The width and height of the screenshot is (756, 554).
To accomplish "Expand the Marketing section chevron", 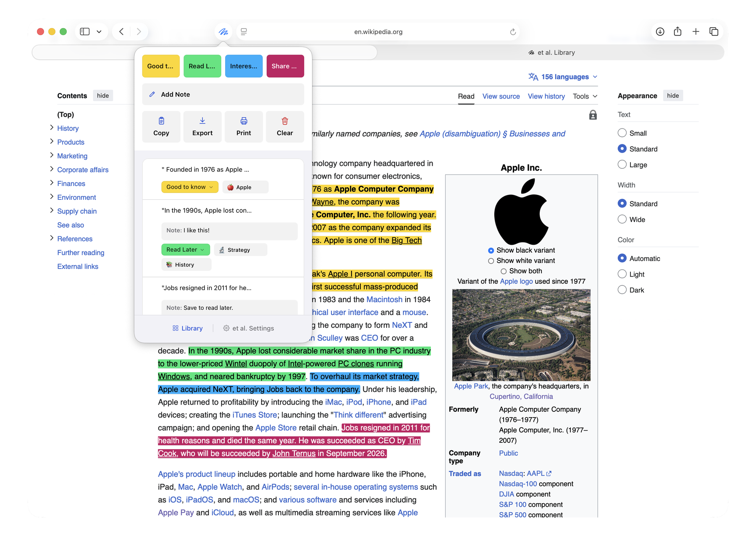I will [x=52, y=155].
